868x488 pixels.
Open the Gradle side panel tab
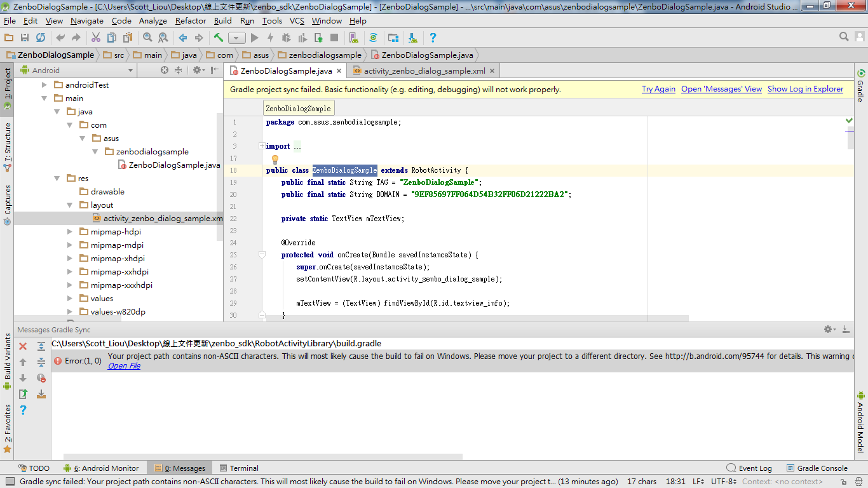pyautogui.click(x=861, y=86)
